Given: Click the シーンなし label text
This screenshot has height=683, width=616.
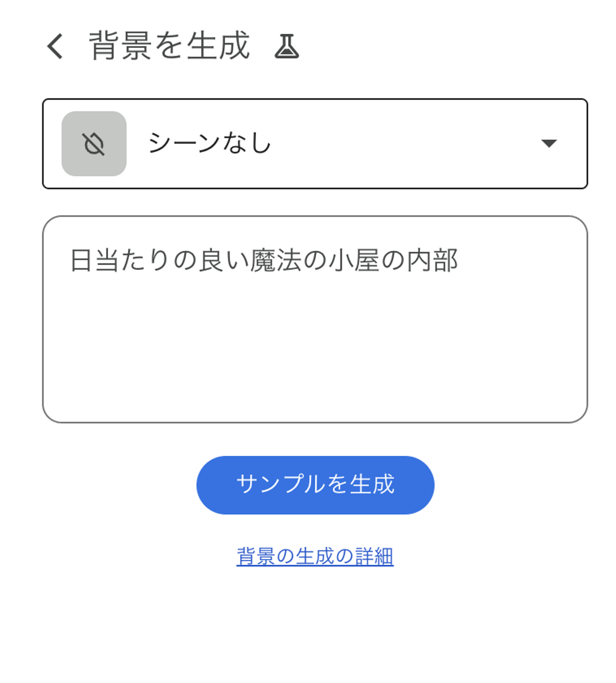Looking at the screenshot, I should [210, 143].
